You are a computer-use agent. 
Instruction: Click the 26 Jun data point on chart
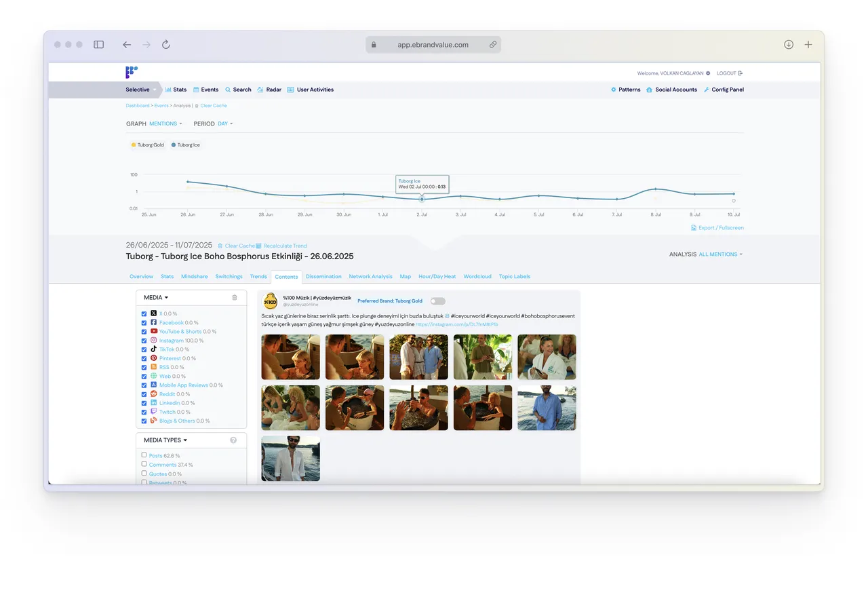188,182
